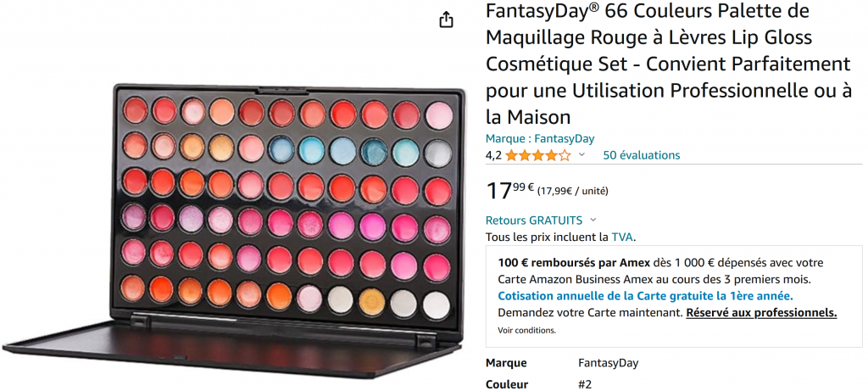Click the lip gloss palette product image
The width and height of the screenshot is (868, 391).
(x=232, y=230)
